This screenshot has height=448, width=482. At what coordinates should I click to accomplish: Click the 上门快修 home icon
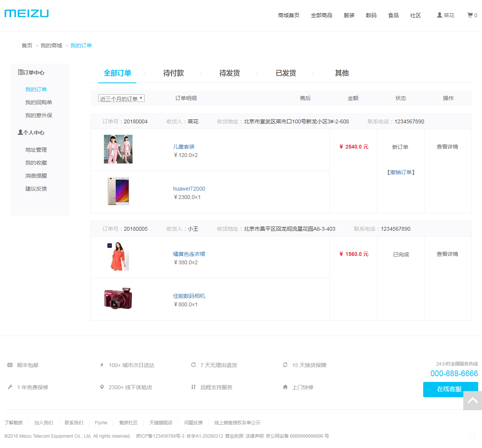point(285,387)
